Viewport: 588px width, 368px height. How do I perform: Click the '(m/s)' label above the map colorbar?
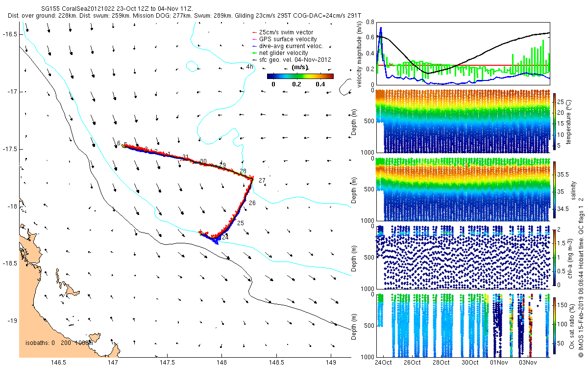[300, 67]
